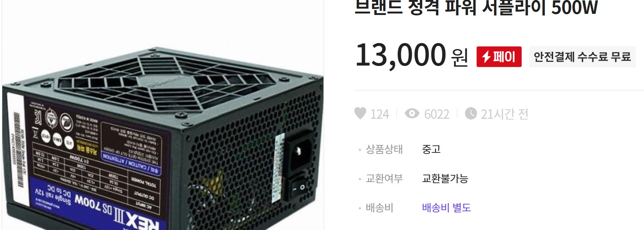Viewport: 644px width, 230px height.
Task: Select the 중고 condition value
Action: [431, 149]
